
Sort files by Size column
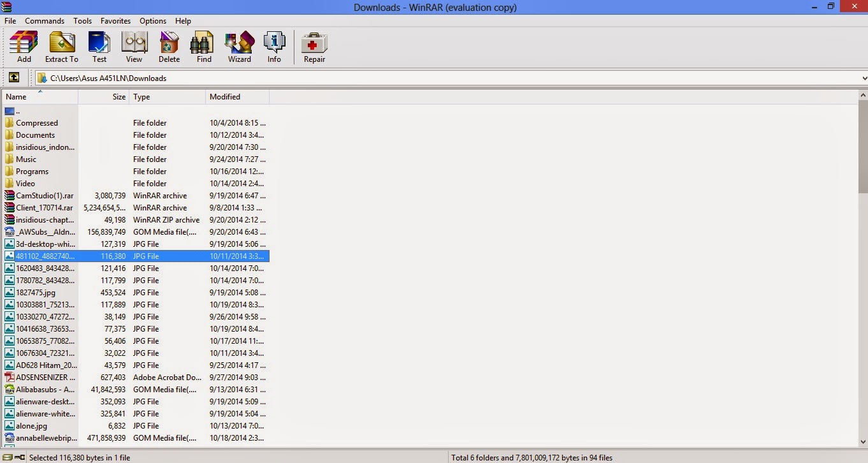coord(104,97)
